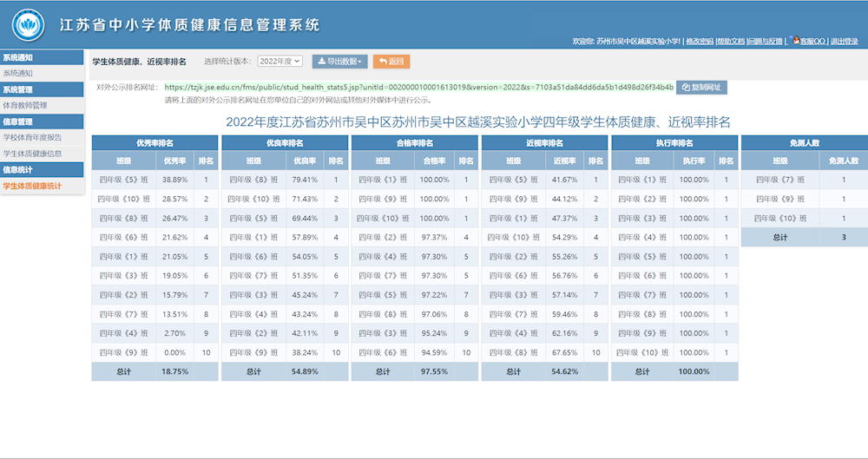The width and height of the screenshot is (868, 459).
Task: Click the 退出登录 logout link
Action: (x=845, y=42)
